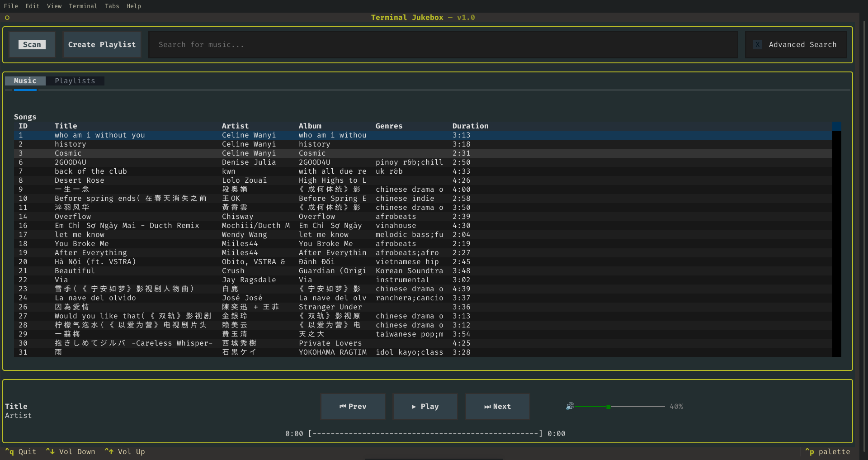Open the Edit menu
This screenshot has width=868, height=460.
coord(33,6)
